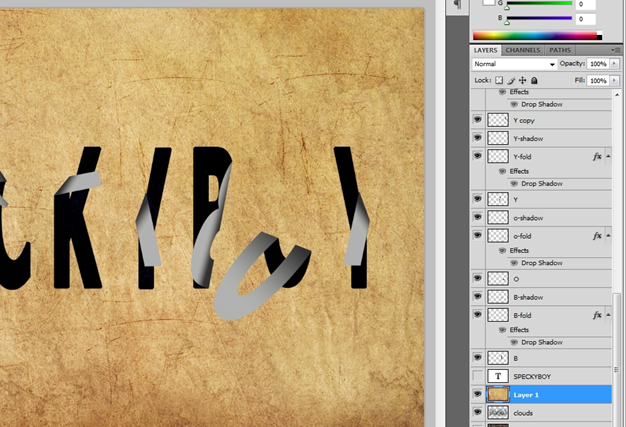Hide the o-shadow layer
626x427 pixels.
coord(477,217)
